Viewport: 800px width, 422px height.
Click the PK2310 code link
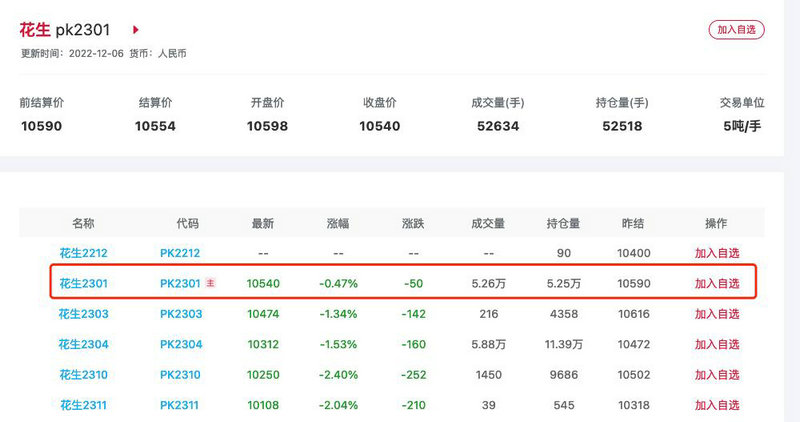click(180, 374)
